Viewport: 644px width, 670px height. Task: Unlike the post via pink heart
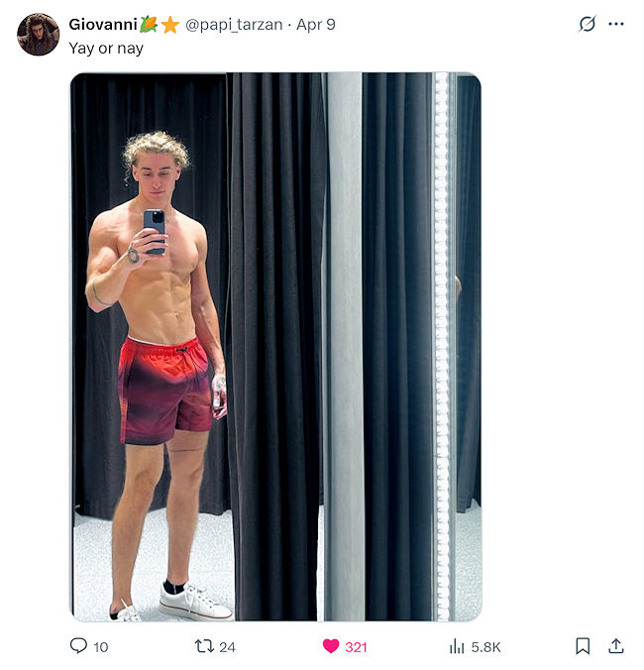[331, 646]
